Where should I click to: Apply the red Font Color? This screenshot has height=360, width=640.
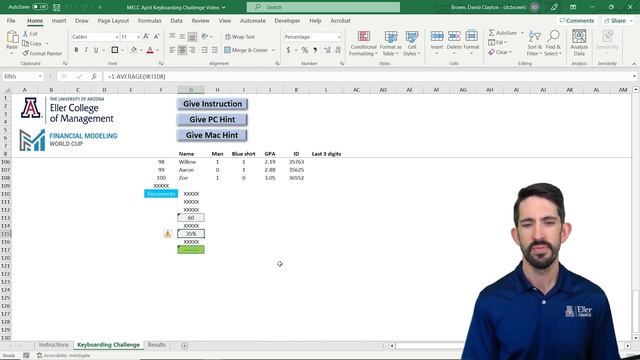click(150, 50)
